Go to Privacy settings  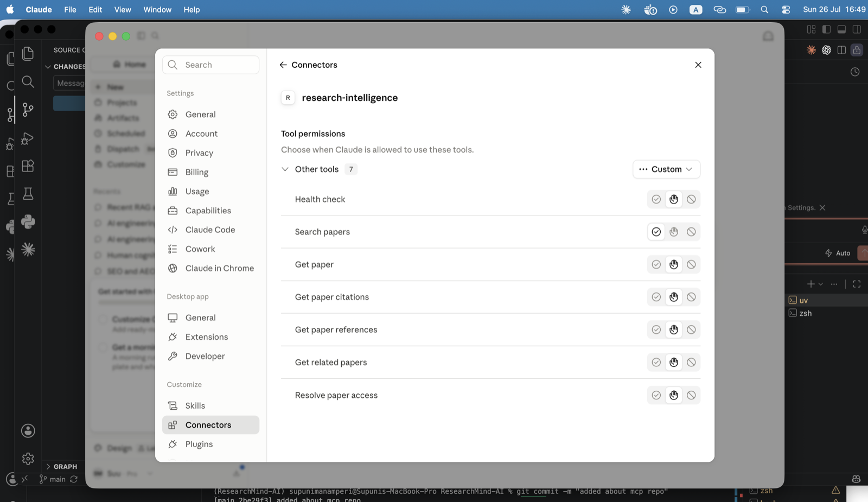tap(210, 153)
